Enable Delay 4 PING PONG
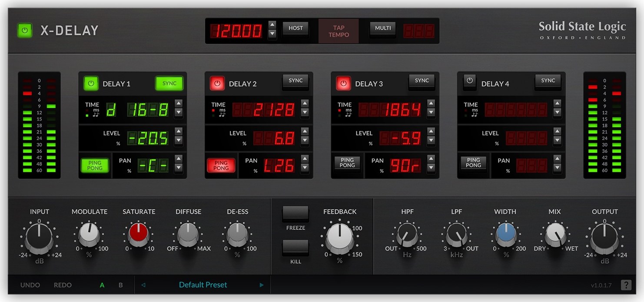The height and width of the screenshot is (302, 644). pyautogui.click(x=473, y=163)
